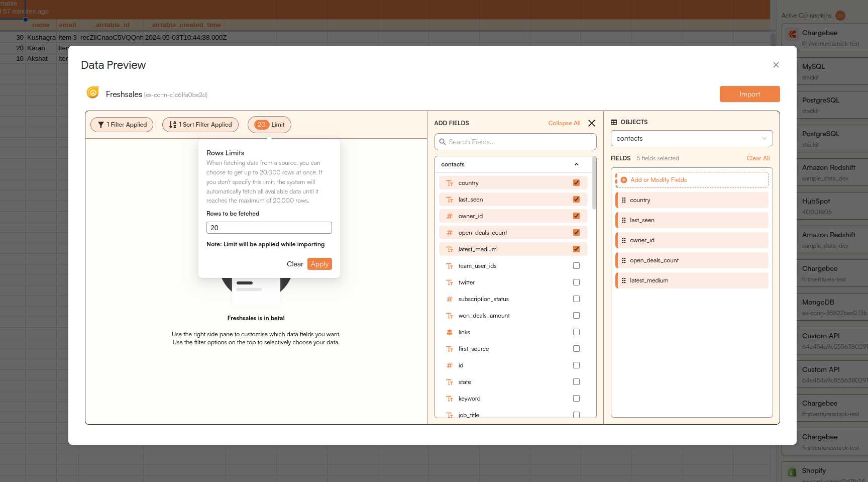Click the number type icon beside owner_id

(450, 216)
